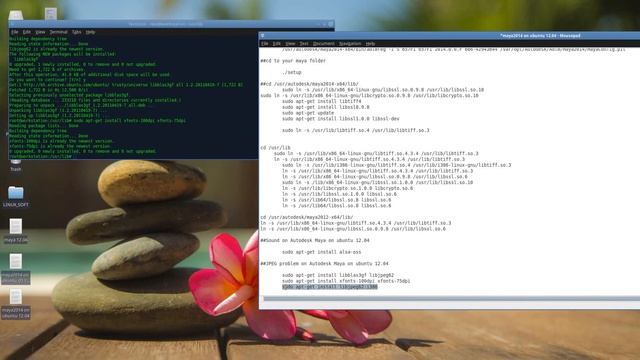Click the './setup' line in Mousepad

[292, 72]
